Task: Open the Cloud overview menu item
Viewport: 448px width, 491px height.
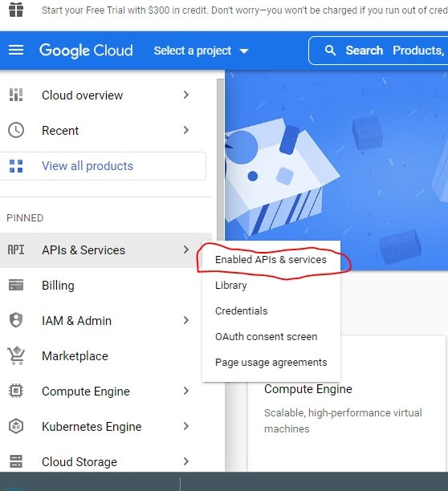Action: [x=106, y=95]
